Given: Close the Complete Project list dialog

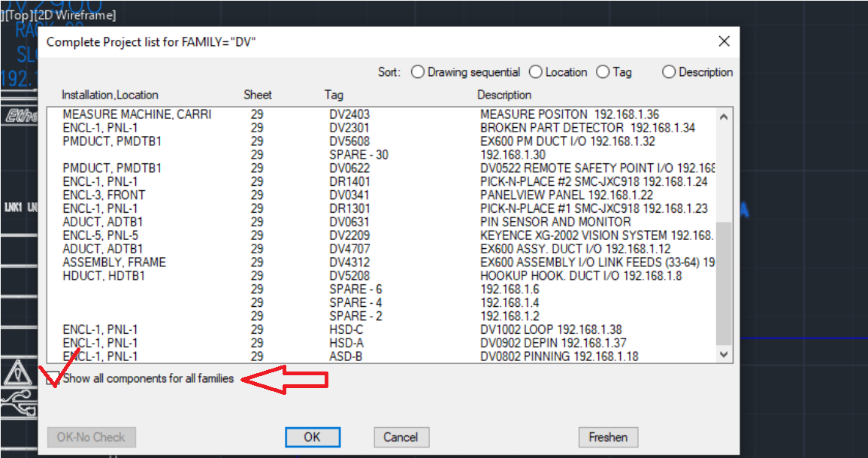Looking at the screenshot, I should (x=724, y=41).
